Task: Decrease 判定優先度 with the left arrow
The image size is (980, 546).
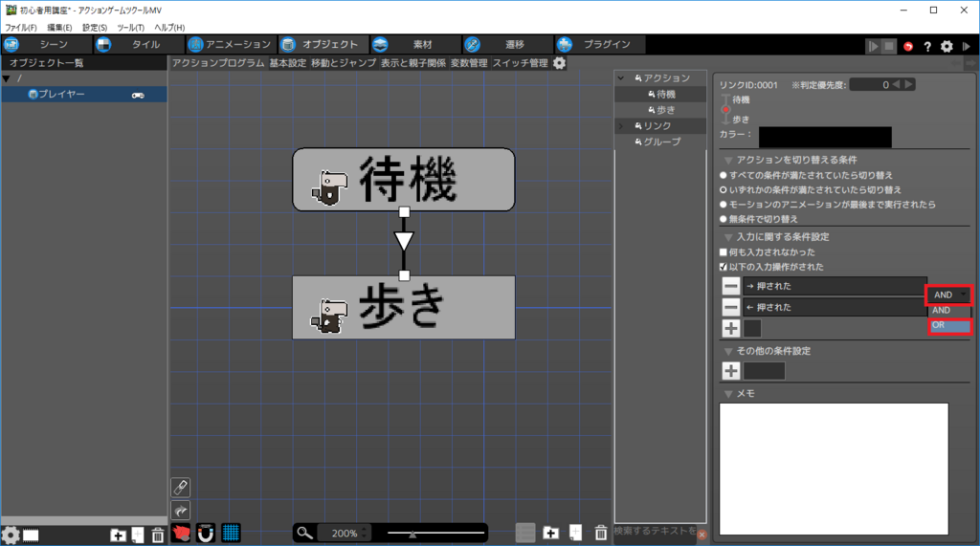Action: (x=896, y=84)
